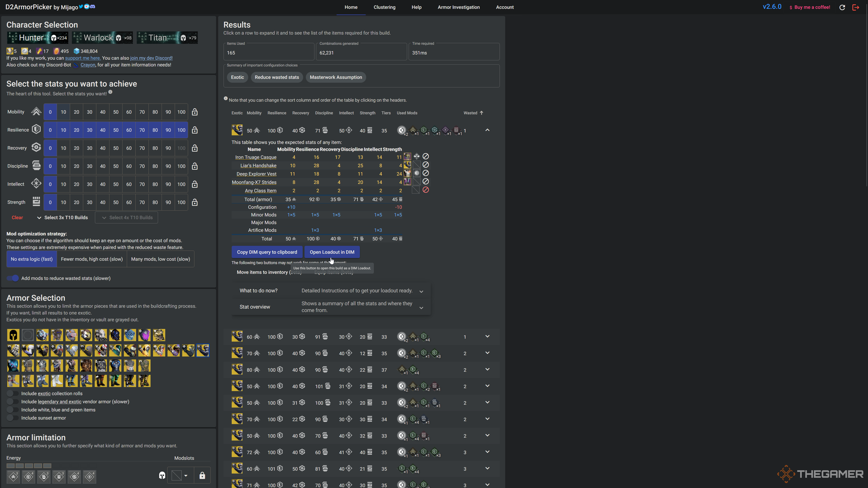The width and height of the screenshot is (868, 488).
Task: Toggle the Recovery stat lock
Action: [x=195, y=148]
